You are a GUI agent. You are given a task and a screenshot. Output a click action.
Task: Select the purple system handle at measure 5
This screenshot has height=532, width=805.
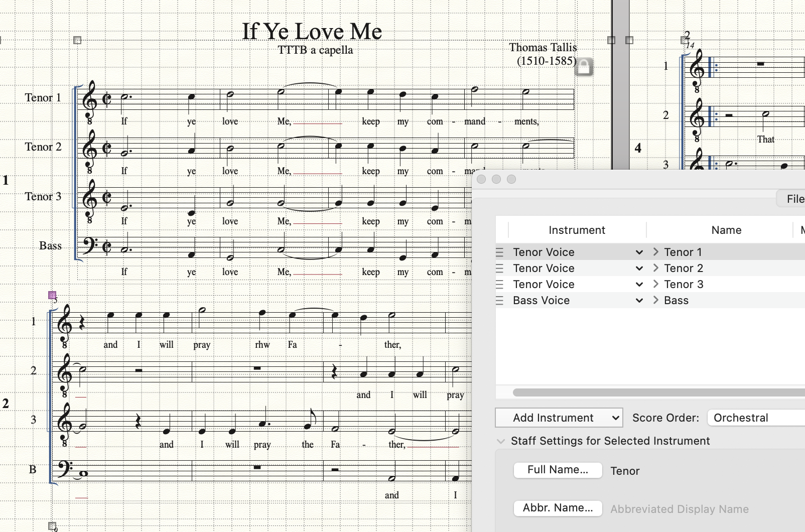52,295
